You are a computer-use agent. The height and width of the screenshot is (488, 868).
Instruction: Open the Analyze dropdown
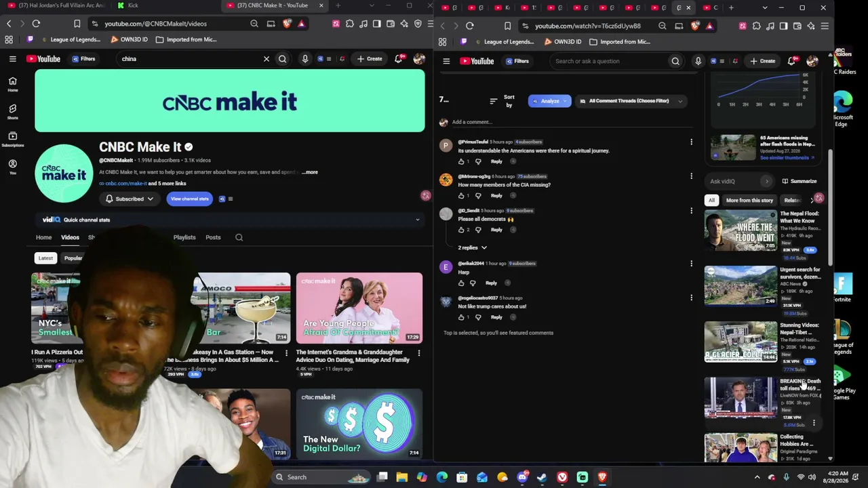pyautogui.click(x=549, y=101)
